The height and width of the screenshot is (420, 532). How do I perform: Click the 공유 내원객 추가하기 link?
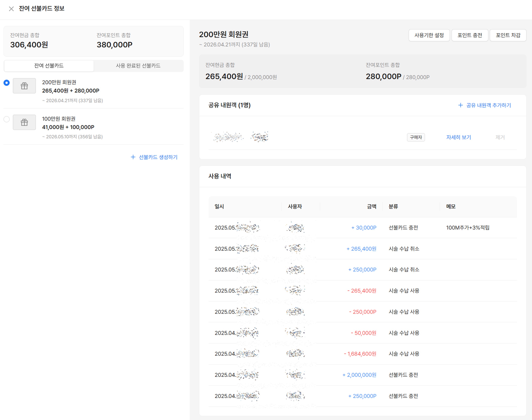(x=489, y=105)
